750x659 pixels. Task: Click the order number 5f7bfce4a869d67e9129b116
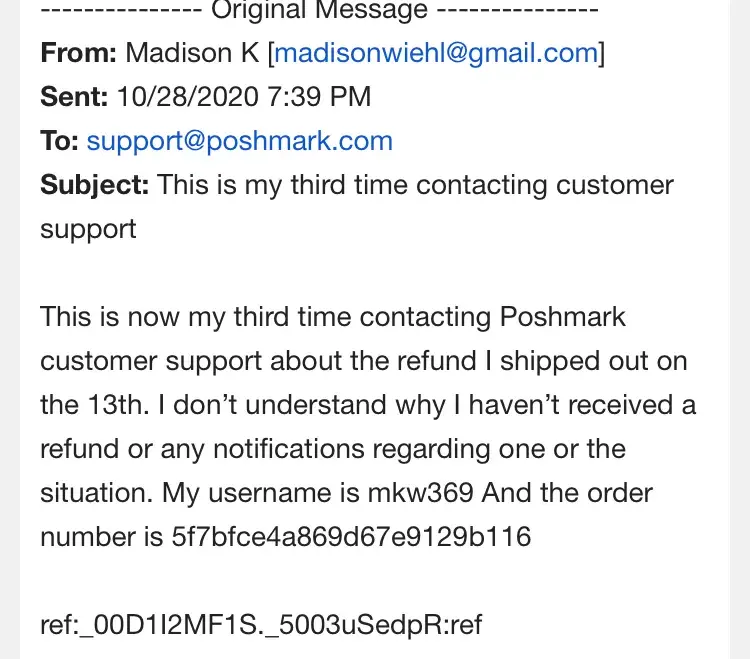351,537
